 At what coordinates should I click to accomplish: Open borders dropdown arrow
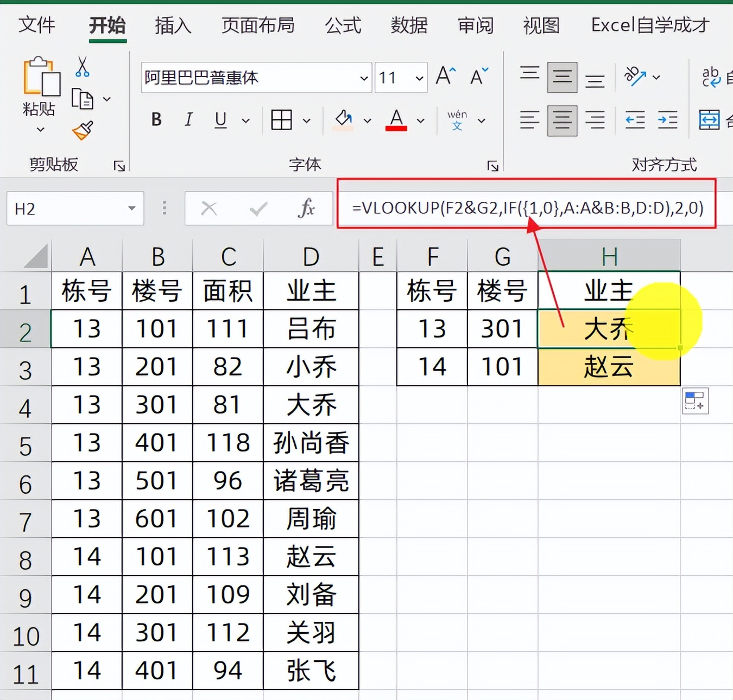click(x=306, y=120)
